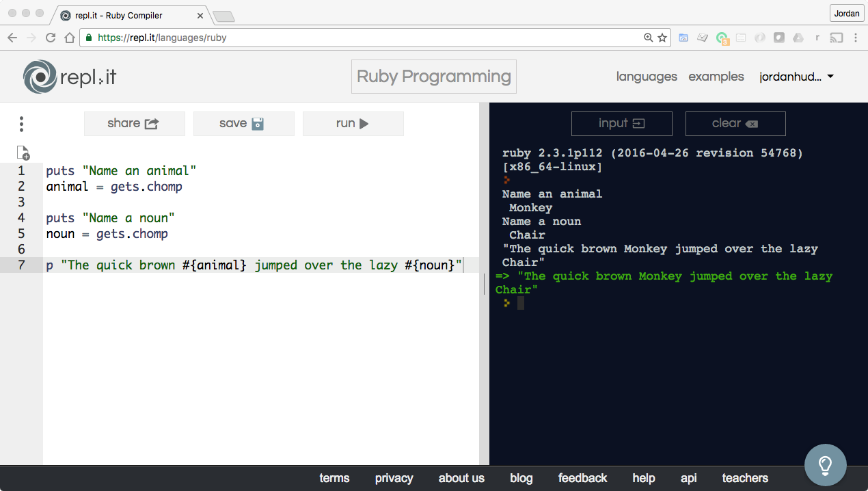Bookmark this page with the star icon
Image resolution: width=868 pixels, height=491 pixels.
[x=662, y=38]
